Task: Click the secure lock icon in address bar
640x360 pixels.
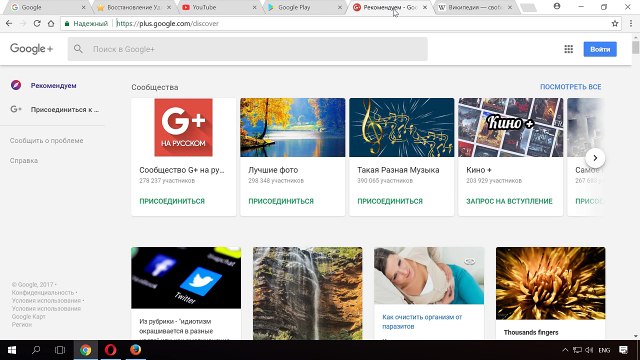Action: pos(67,24)
